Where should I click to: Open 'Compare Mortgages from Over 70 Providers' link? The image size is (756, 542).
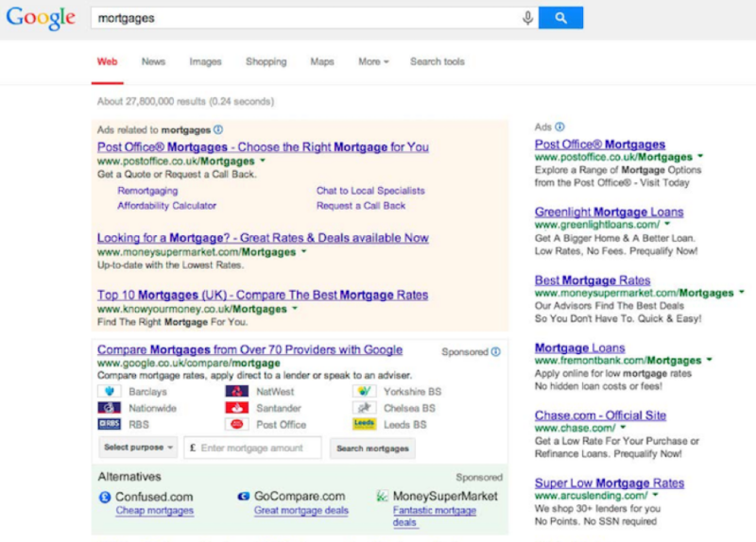[x=249, y=349]
